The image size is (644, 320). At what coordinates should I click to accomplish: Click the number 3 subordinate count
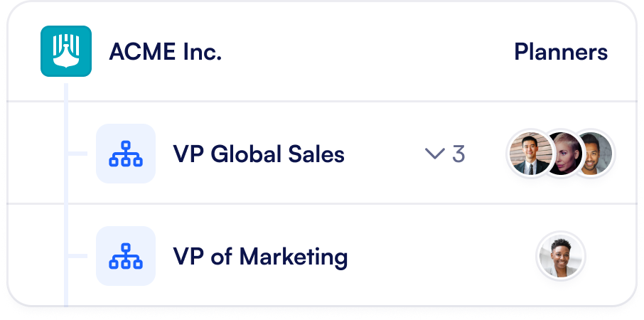point(458,154)
